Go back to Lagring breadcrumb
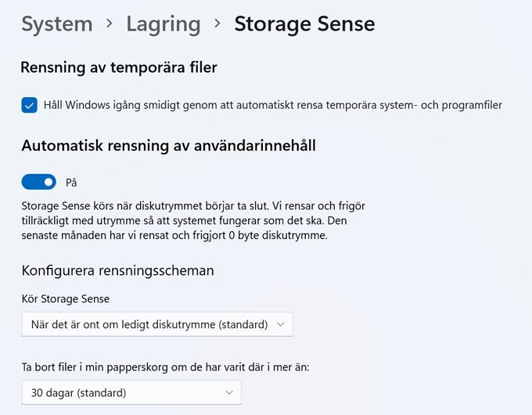This screenshot has height=415, width=532. [164, 24]
